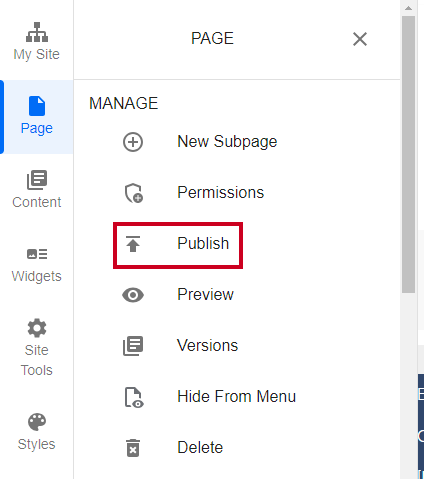Viewport: 424px width, 479px height.
Task: Open the My Site sidebar section
Action: coord(37,41)
